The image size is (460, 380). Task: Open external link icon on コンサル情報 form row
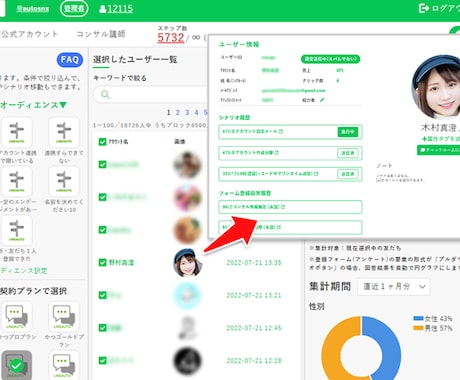[x=283, y=207]
